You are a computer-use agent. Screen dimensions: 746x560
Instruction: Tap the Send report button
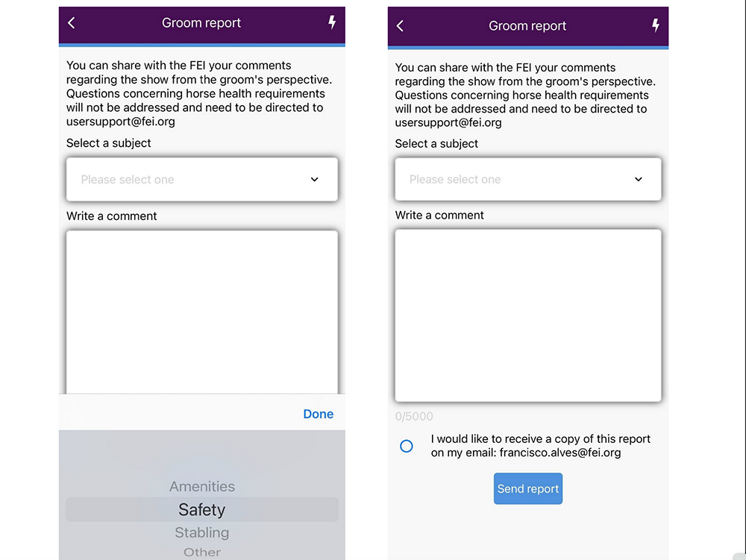click(528, 488)
